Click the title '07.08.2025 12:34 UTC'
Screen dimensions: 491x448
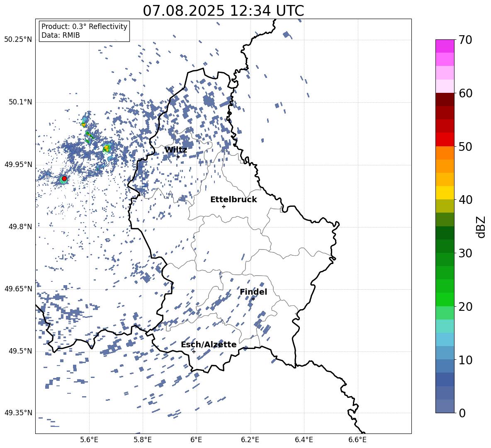pyautogui.click(x=223, y=11)
